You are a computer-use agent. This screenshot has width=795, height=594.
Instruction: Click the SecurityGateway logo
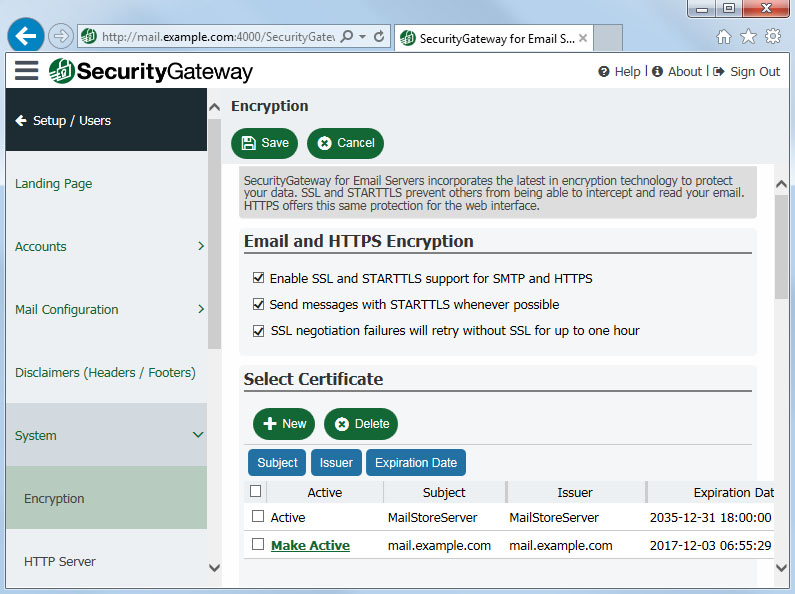[151, 71]
